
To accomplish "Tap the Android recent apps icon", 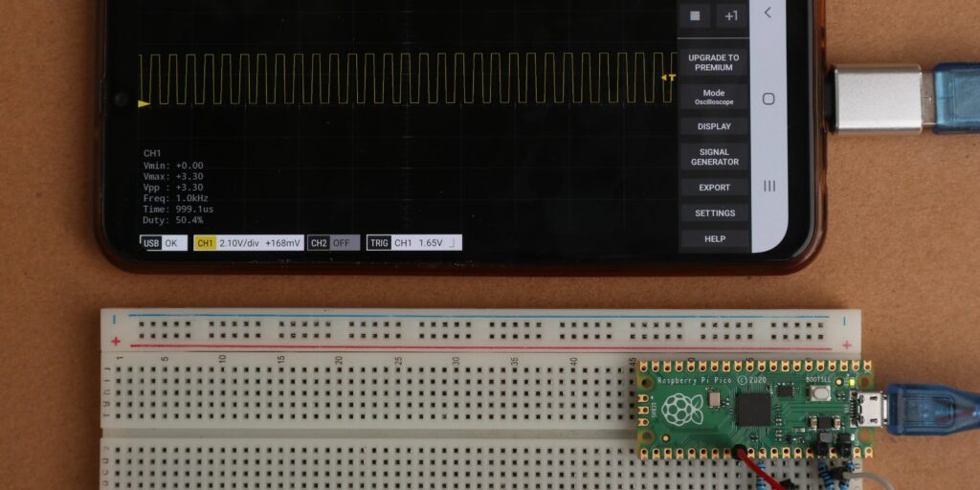I will click(x=769, y=186).
